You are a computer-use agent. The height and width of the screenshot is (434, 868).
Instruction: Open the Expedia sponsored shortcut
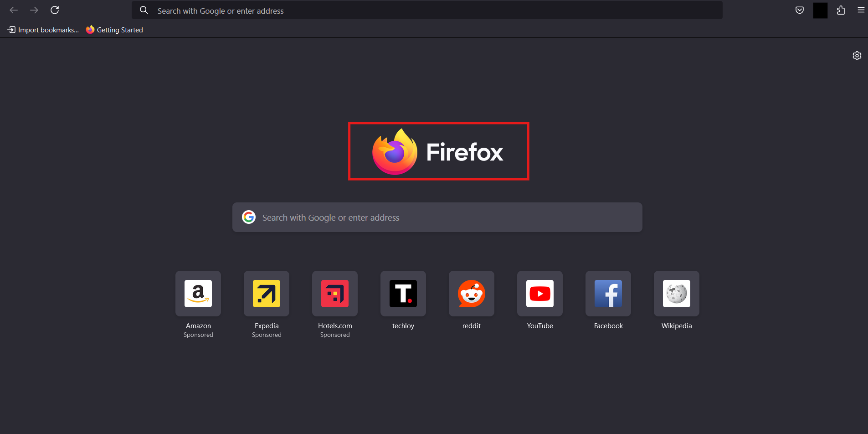click(x=266, y=294)
